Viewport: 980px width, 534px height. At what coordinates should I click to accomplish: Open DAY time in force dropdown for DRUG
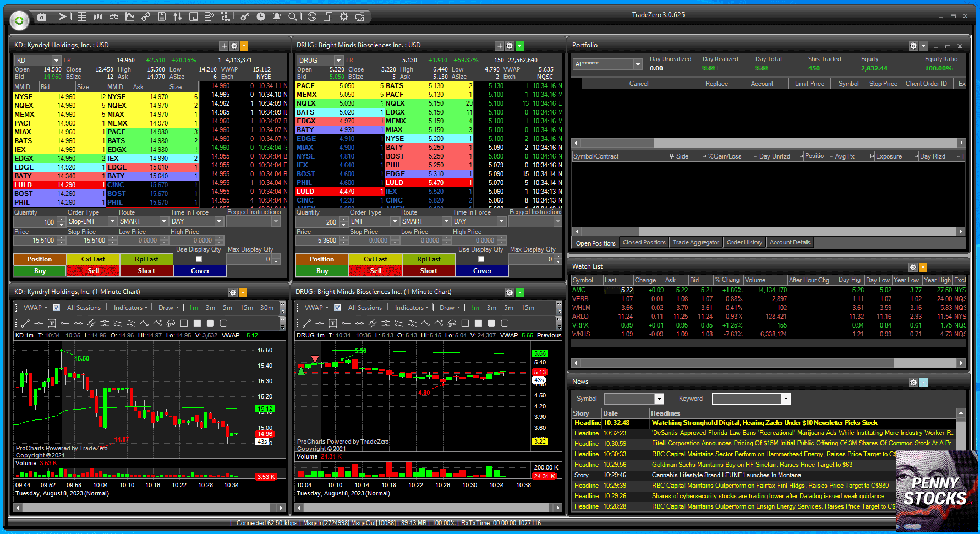tap(501, 221)
